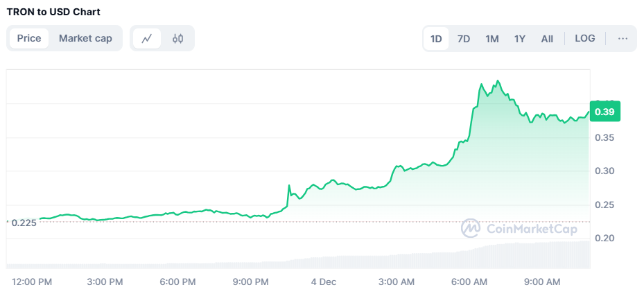Switch to candlestick chart icon
The width and height of the screenshot is (644, 294).
[177, 39]
